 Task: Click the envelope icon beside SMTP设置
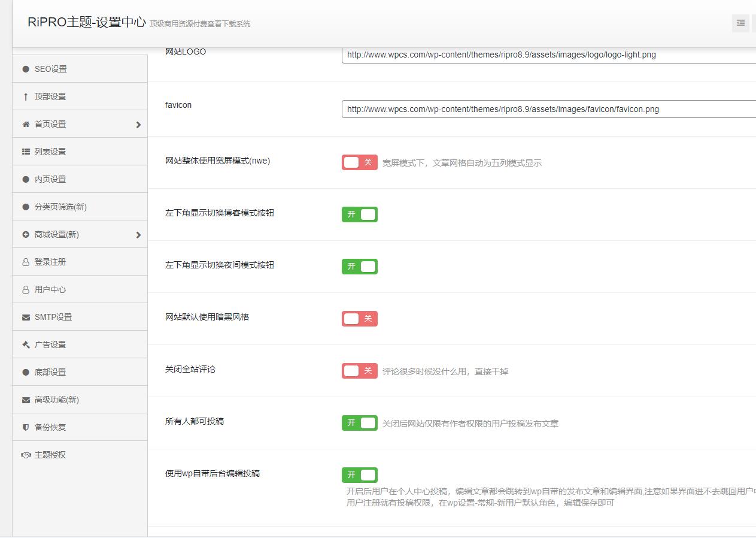point(26,317)
